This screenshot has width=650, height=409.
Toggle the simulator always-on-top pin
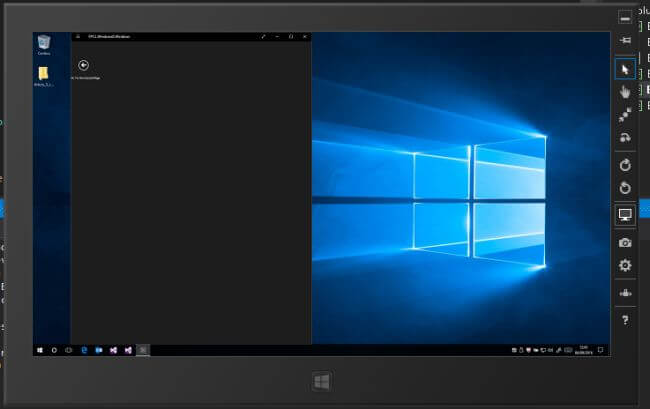(x=625, y=40)
